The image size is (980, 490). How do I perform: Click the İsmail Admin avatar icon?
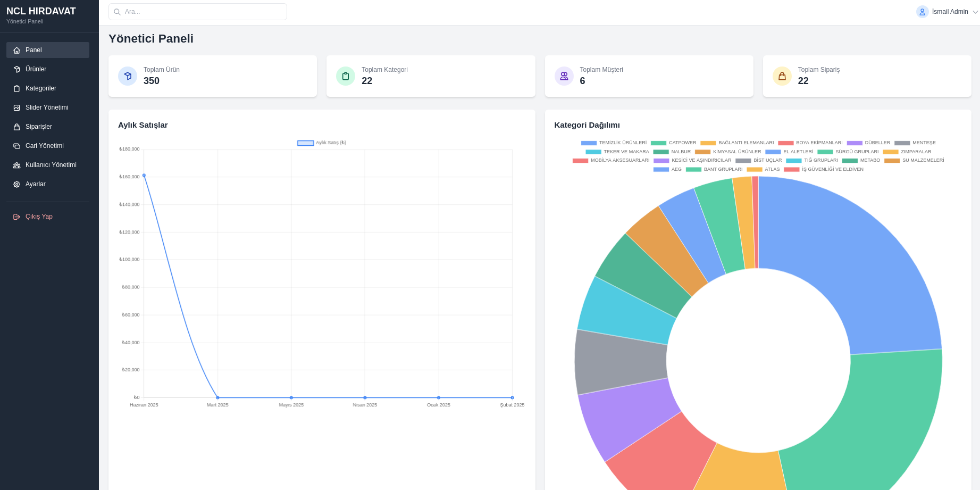[922, 12]
